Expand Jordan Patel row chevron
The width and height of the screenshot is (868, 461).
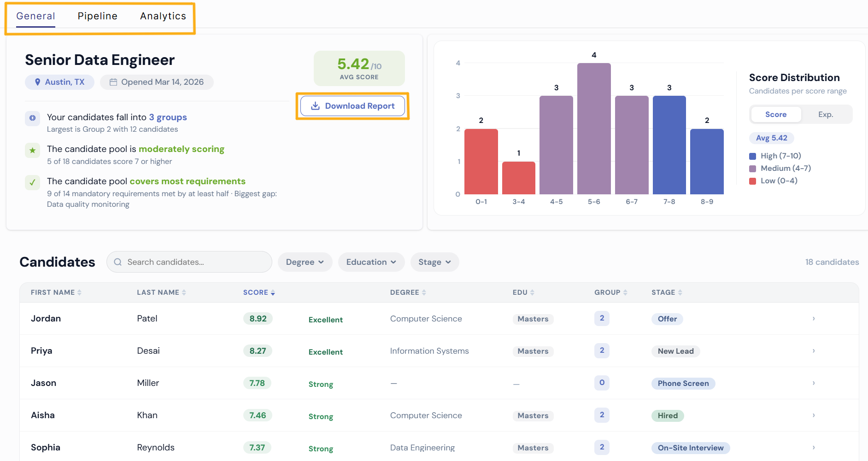pyautogui.click(x=814, y=319)
